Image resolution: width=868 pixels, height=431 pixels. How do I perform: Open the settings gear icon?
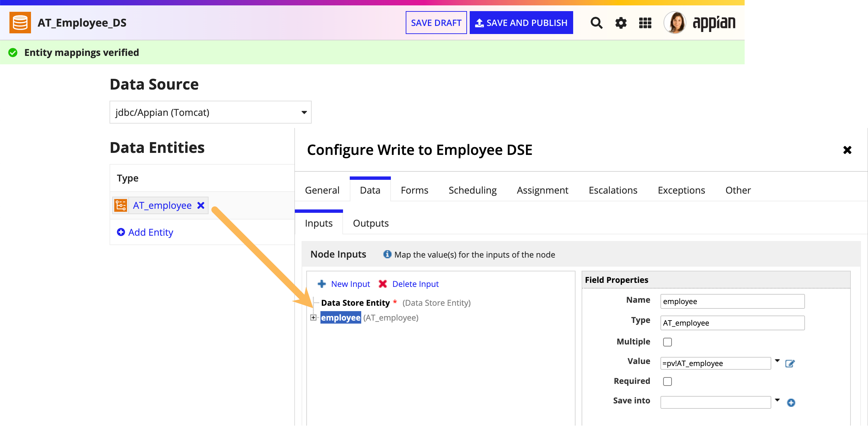pos(621,23)
